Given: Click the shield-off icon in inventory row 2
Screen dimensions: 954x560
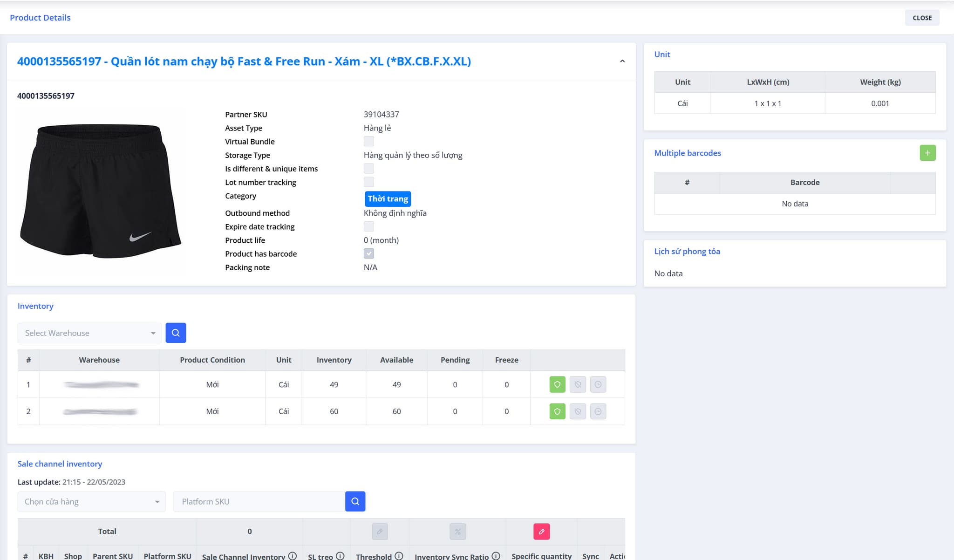Looking at the screenshot, I should click(578, 411).
